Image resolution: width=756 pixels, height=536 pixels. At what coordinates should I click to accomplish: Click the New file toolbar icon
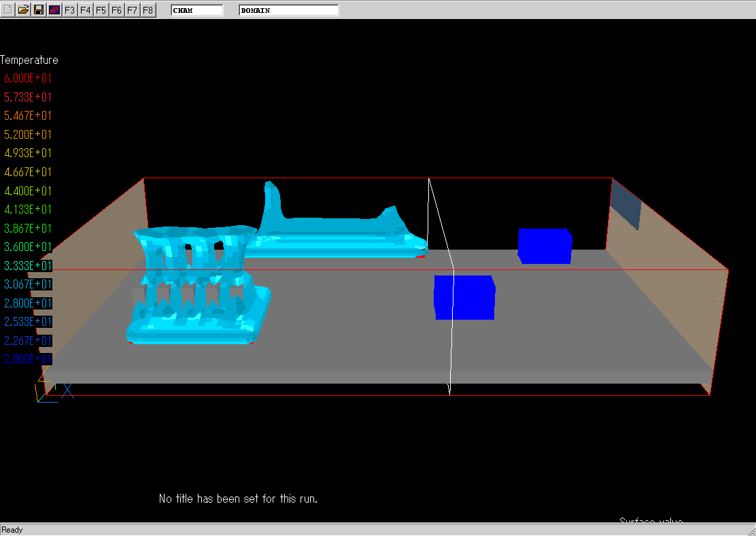(x=7, y=10)
